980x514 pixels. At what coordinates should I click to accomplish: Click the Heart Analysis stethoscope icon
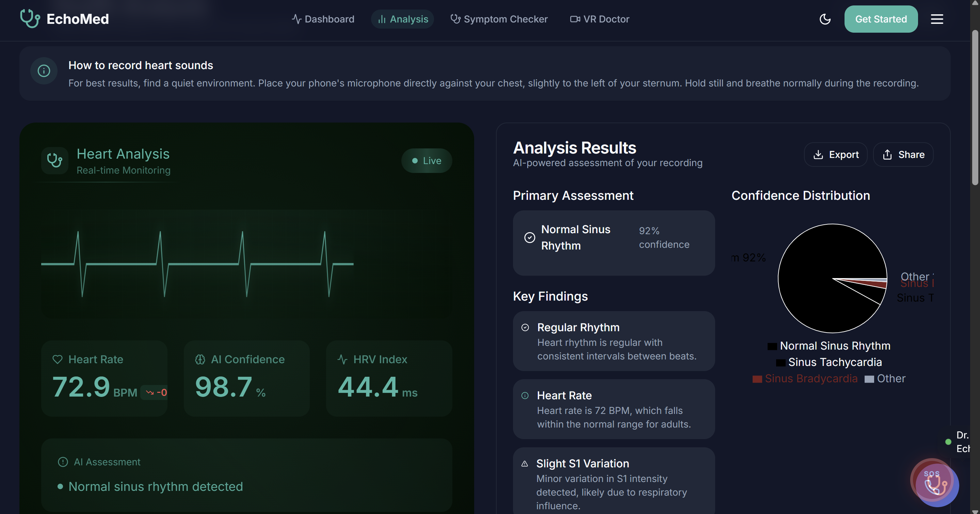pos(55,161)
